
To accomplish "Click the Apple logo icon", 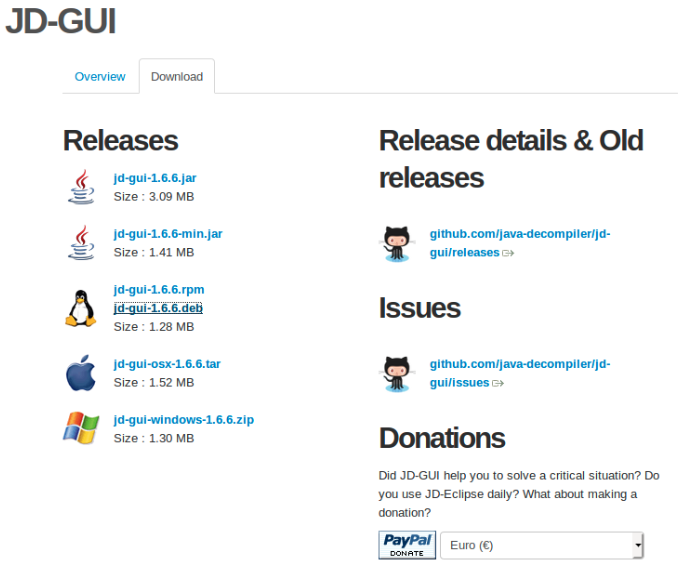I will (x=81, y=373).
